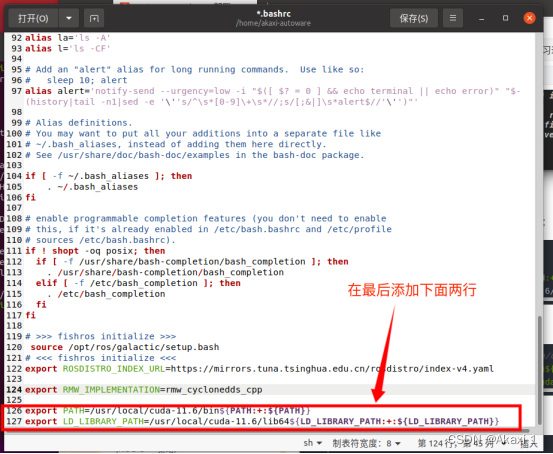Save file with 保存(S) button
This screenshot has height=454, width=553.
414,18
